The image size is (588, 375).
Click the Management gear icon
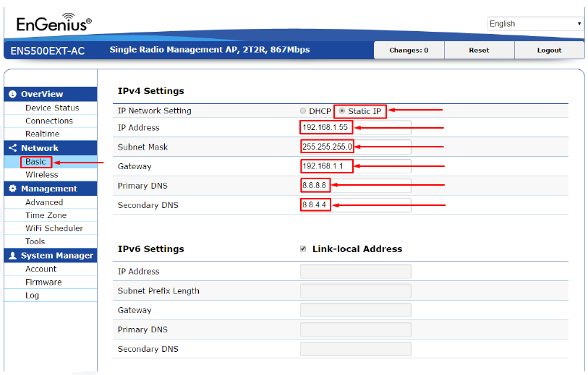pos(12,189)
